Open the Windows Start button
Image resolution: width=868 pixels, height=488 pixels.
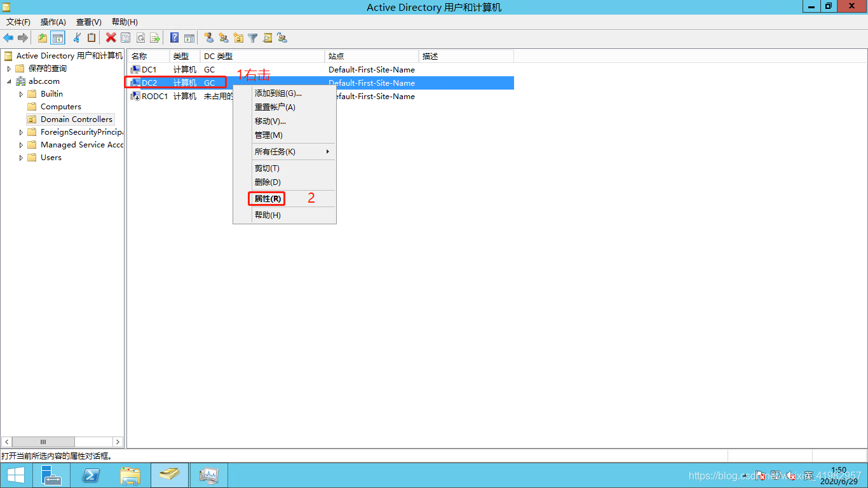(16, 475)
